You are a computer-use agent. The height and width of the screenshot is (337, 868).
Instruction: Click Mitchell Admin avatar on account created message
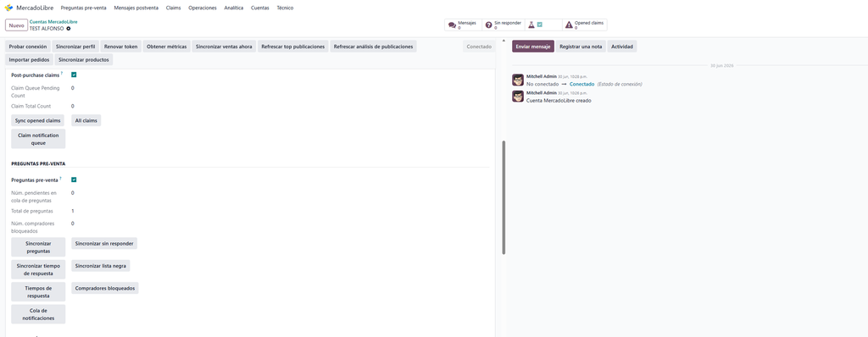518,97
